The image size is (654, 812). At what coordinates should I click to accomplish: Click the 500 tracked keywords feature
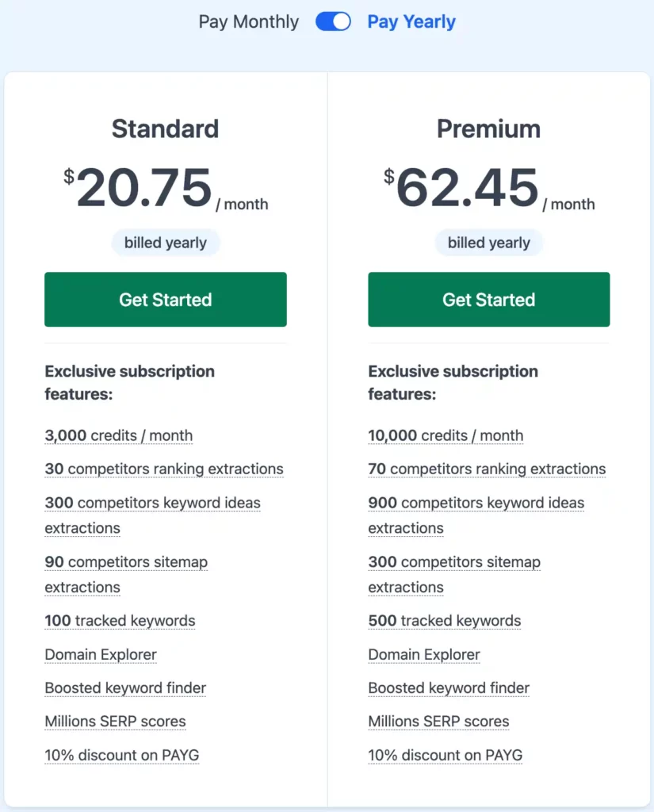click(x=444, y=620)
